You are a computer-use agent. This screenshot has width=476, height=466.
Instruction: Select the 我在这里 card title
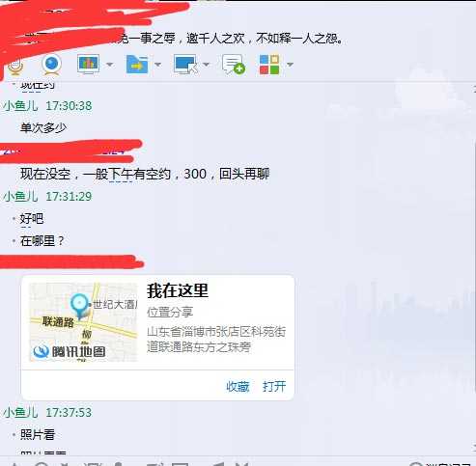tap(178, 290)
